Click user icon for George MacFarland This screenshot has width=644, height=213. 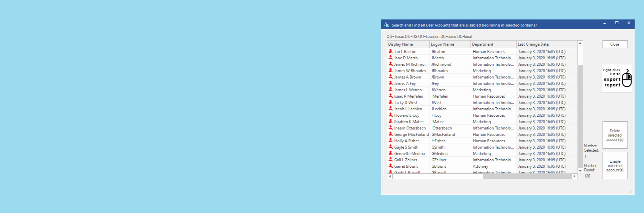(391, 134)
